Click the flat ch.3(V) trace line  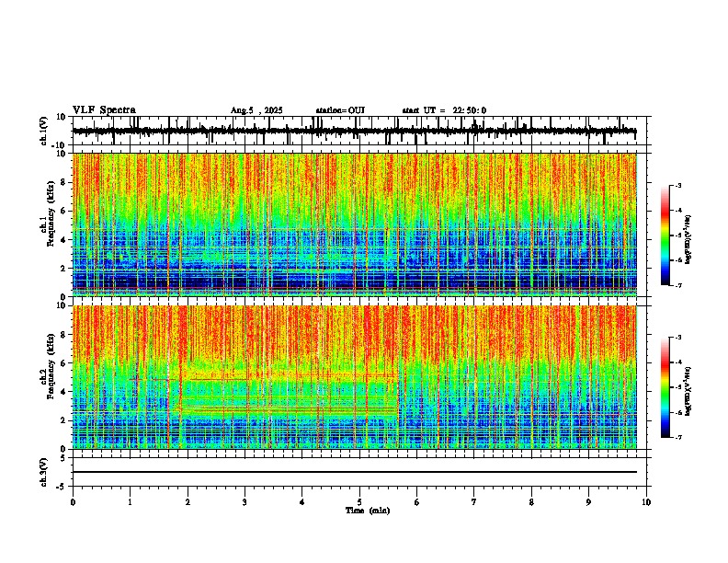point(355,472)
